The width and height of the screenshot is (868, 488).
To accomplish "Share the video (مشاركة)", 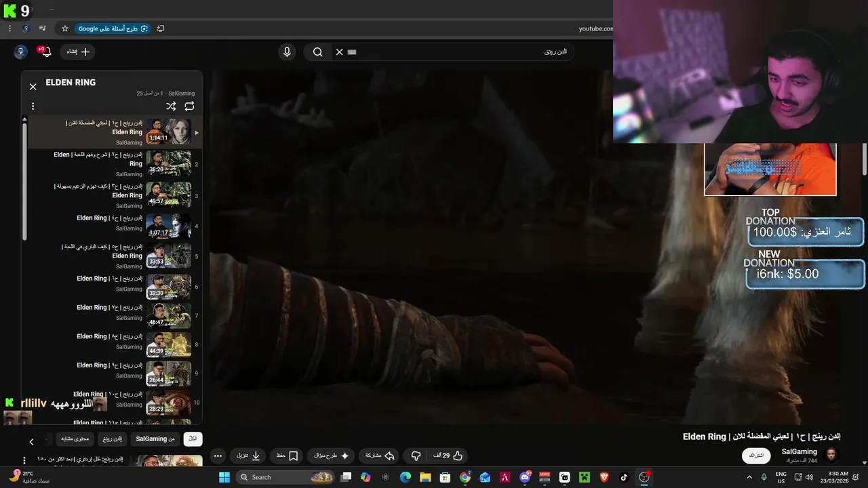I will (380, 456).
